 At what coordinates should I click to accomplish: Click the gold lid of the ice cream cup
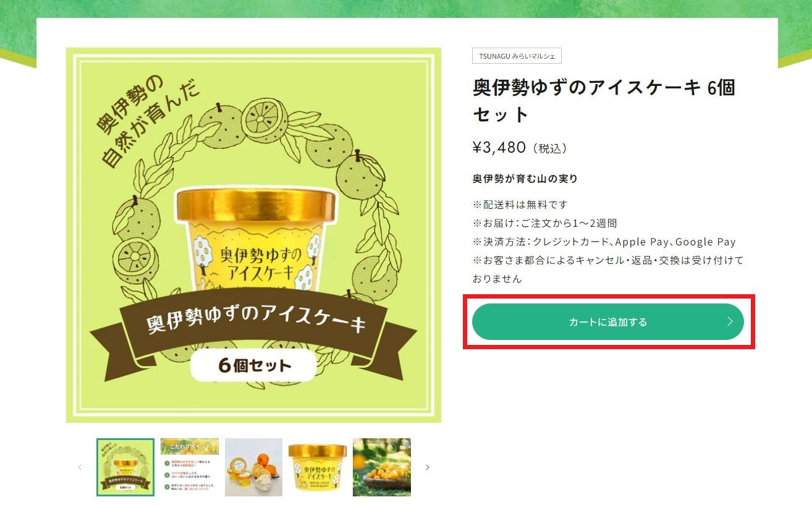tap(256, 205)
